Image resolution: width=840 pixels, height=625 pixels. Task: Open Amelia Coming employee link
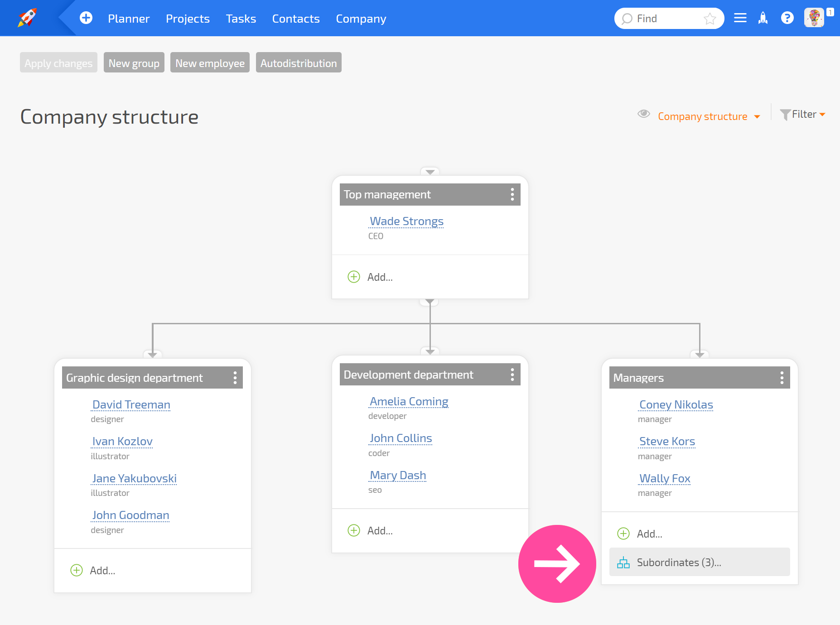click(x=409, y=401)
